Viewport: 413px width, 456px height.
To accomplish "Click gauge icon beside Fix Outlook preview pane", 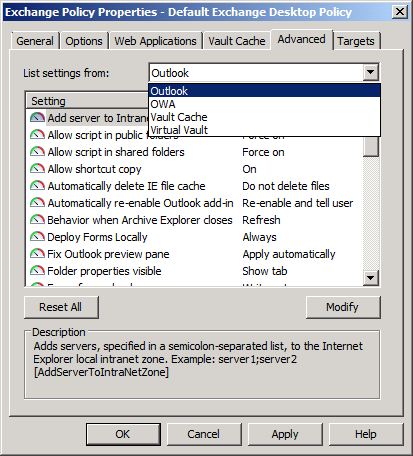I will [37, 254].
